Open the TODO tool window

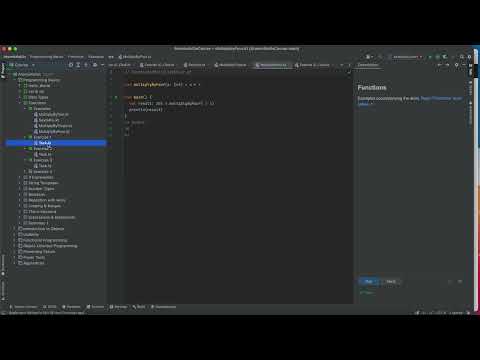(50, 307)
